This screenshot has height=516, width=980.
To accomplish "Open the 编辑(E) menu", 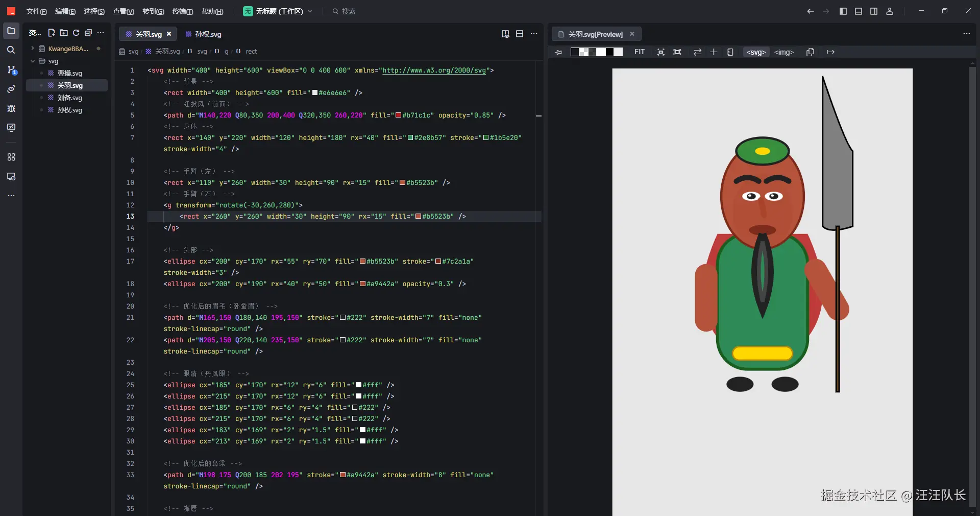I will [x=65, y=11].
